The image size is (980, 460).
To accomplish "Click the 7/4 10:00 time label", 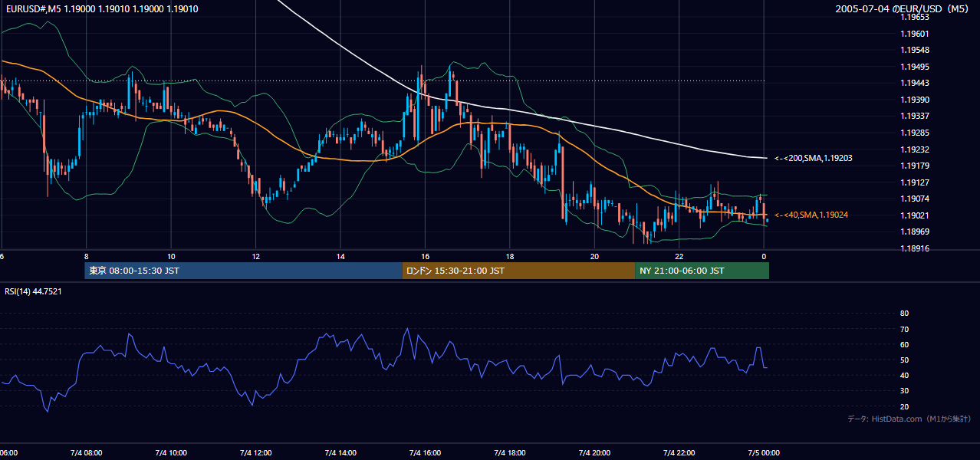I will tap(171, 452).
